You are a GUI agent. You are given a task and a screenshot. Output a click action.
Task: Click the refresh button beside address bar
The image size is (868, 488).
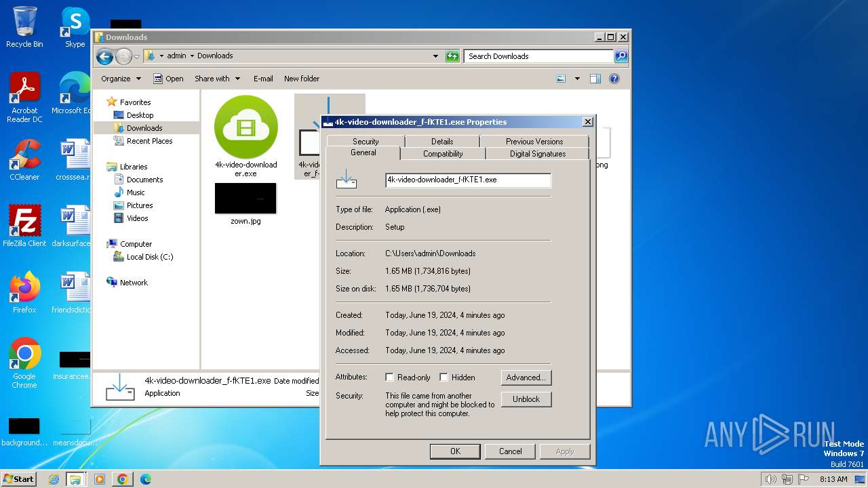coord(452,56)
